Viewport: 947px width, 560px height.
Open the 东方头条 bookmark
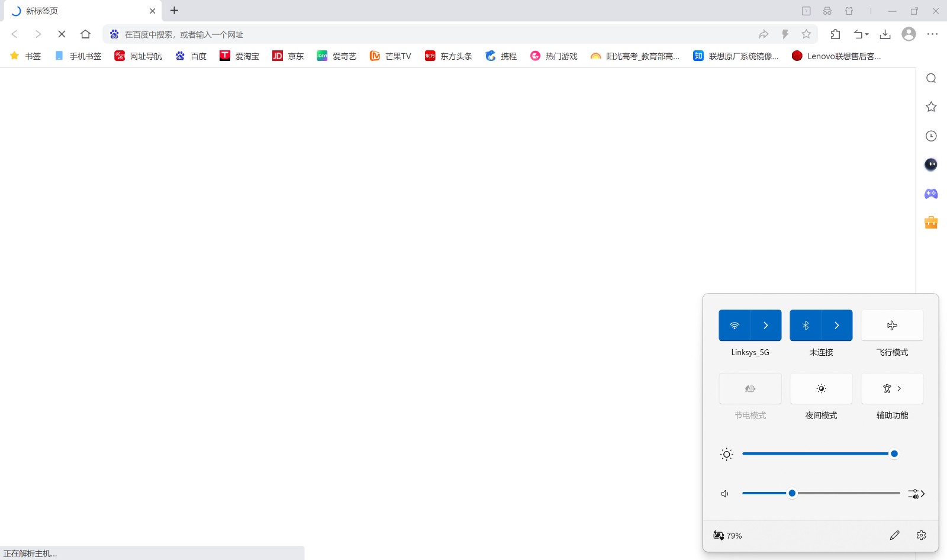(x=448, y=56)
